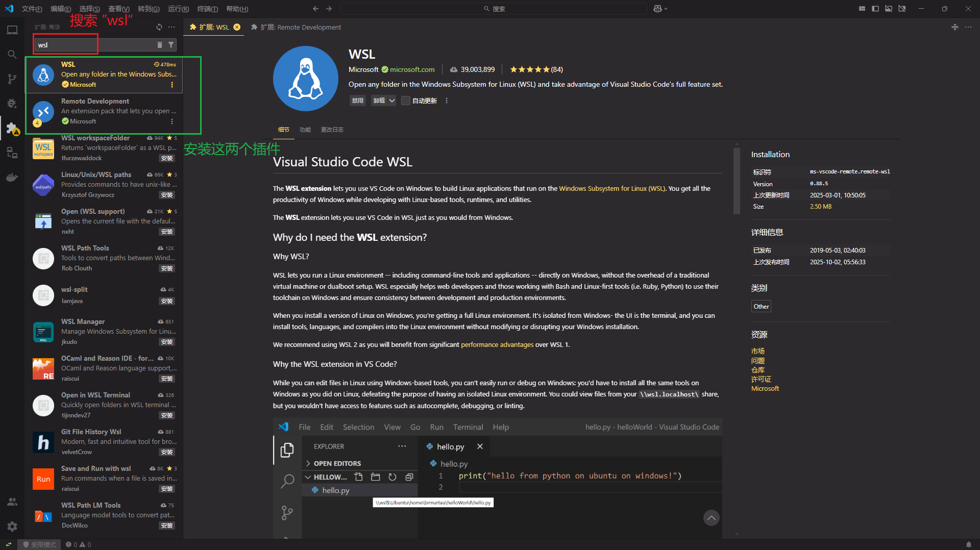Switch to the Remote Development extension tab
Image resolution: width=980 pixels, height=550 pixels.
[296, 27]
